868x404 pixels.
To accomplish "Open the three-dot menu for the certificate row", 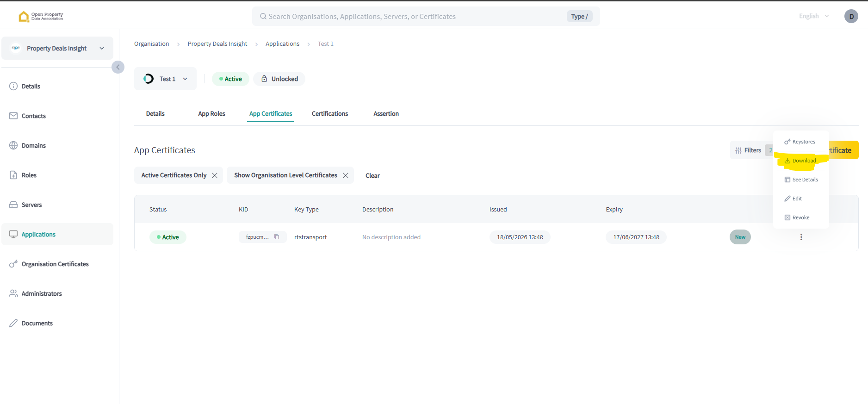I will [801, 237].
